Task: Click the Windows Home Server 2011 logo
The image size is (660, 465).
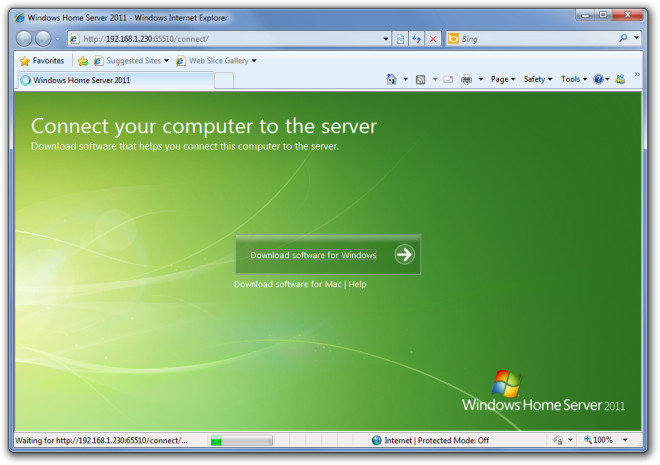Action: click(x=543, y=391)
